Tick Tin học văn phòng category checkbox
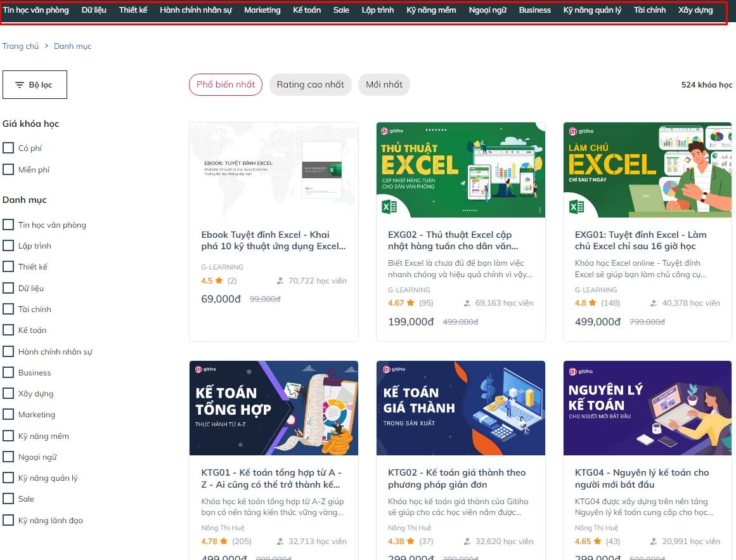This screenshot has width=736, height=560. [8, 225]
